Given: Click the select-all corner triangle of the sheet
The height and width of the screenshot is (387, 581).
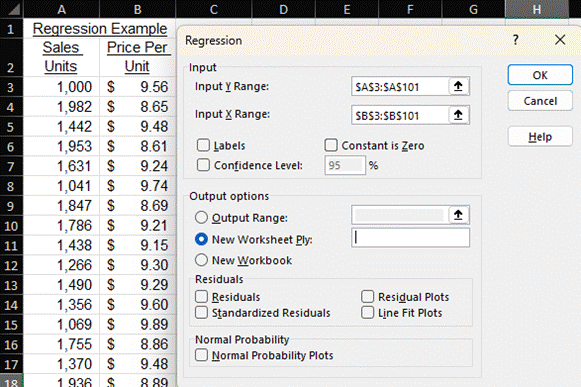Looking at the screenshot, I should (12, 9).
